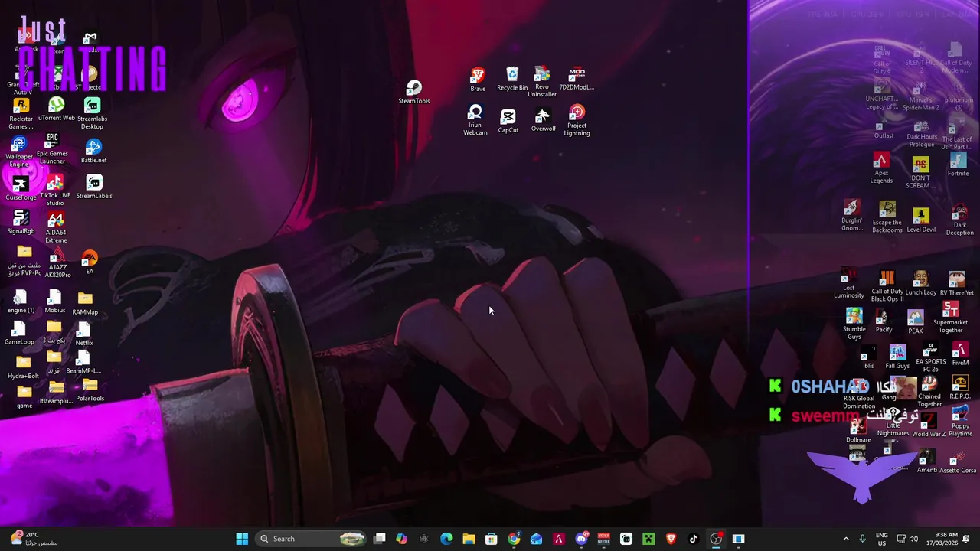980x551 pixels.
Task: Click the taskbar Search box
Action: [x=311, y=539]
